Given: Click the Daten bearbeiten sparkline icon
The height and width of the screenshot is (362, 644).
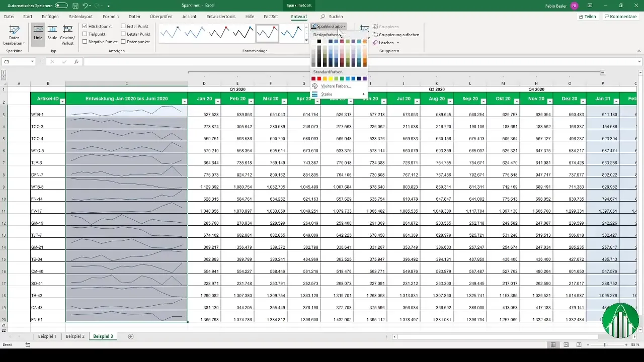Looking at the screenshot, I should (x=14, y=31).
